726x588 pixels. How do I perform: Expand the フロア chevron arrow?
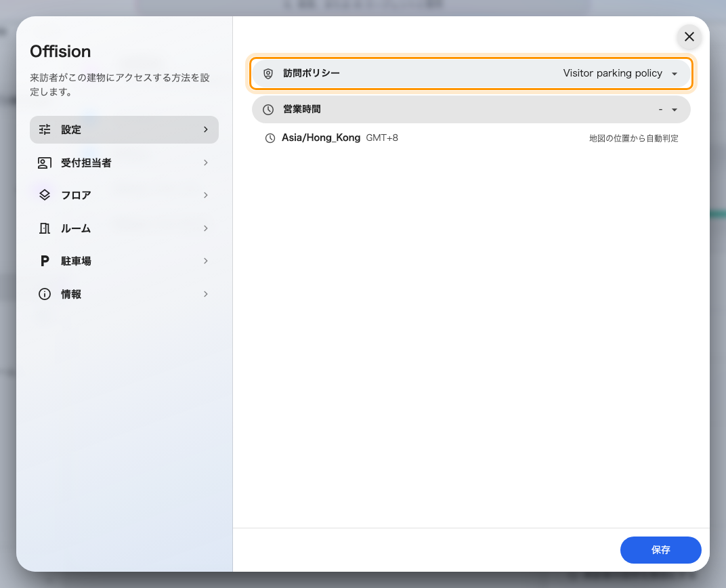pyautogui.click(x=206, y=195)
